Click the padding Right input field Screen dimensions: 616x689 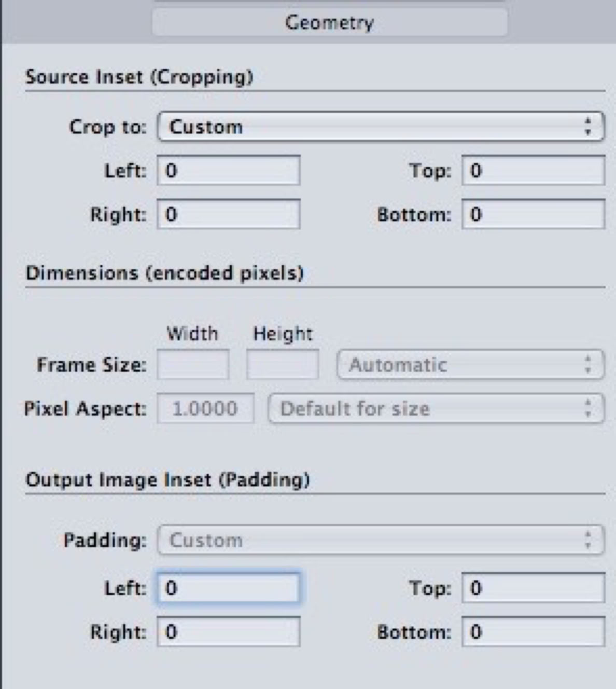point(229,632)
